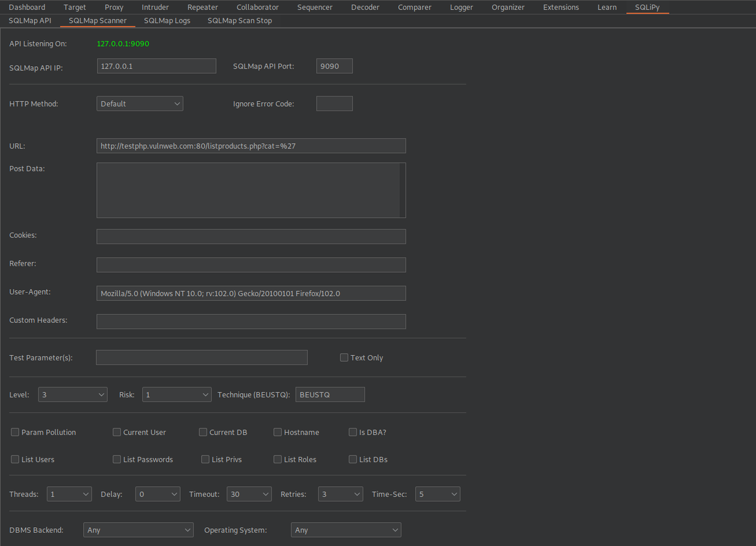Expand the Level dropdown
Image resolution: width=756 pixels, height=546 pixels.
pyautogui.click(x=73, y=395)
